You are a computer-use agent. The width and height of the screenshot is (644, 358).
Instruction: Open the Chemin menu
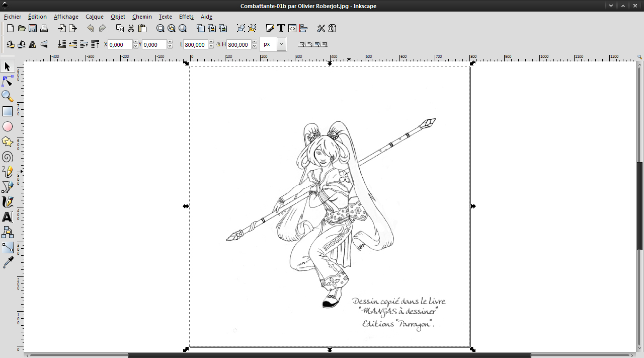[142, 17]
